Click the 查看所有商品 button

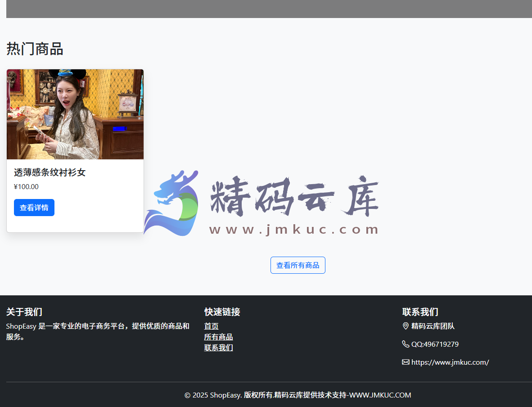pos(298,265)
